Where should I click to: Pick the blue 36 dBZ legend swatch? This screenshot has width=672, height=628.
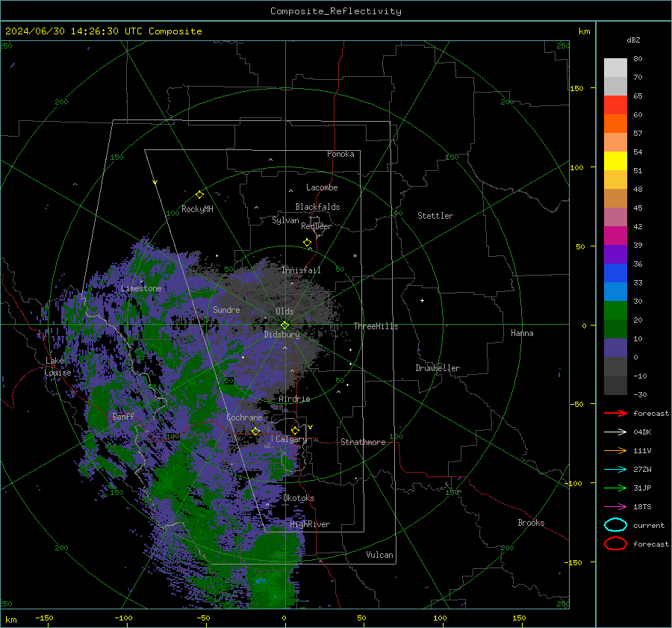[x=615, y=273]
